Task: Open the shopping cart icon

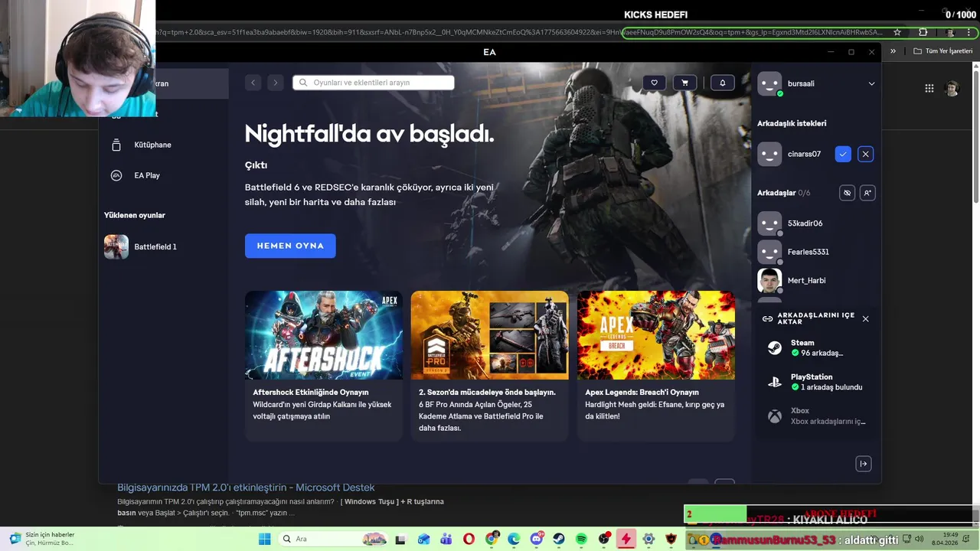Action: pyautogui.click(x=684, y=83)
